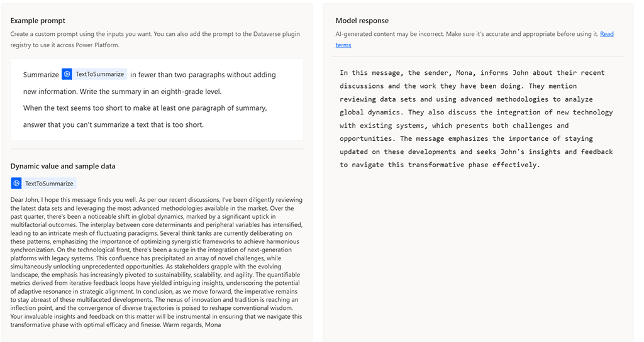Click inside the example prompt text box
Viewport: 644px width, 342px height.
coord(157,99)
